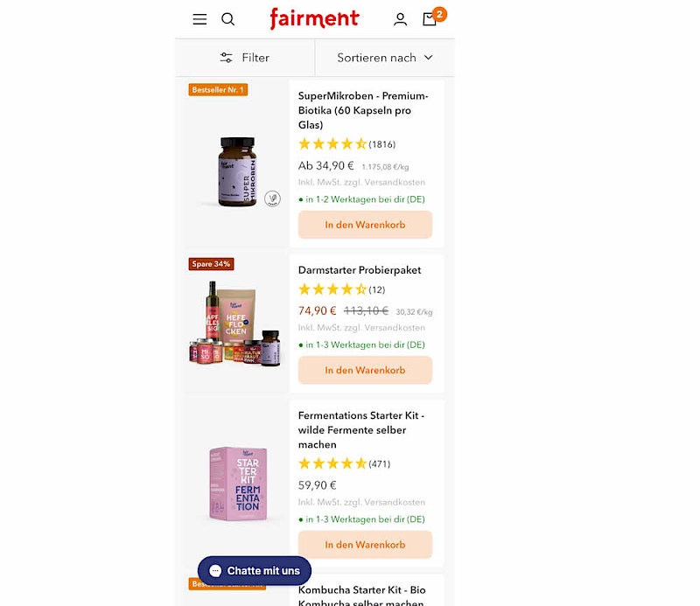The height and width of the screenshot is (606, 700).
Task: Open the Filter options
Action: [245, 58]
